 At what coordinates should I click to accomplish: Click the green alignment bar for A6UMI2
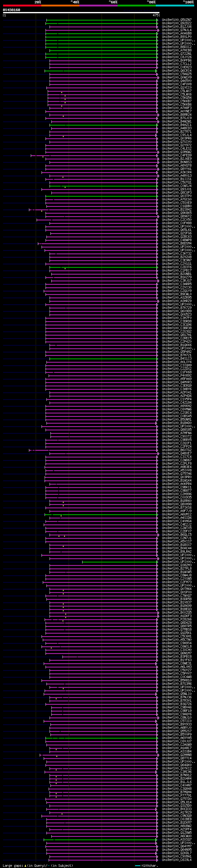pyautogui.click(x=101, y=515)
